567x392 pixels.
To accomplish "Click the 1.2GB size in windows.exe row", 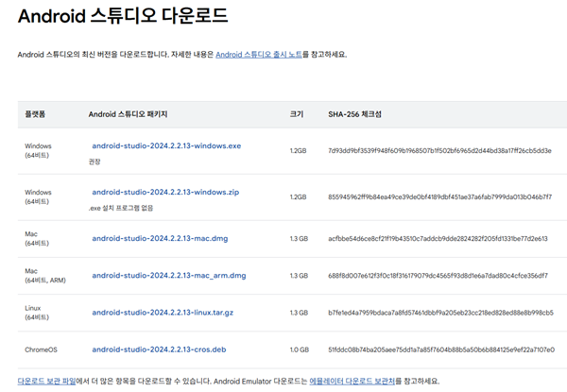I will pos(298,150).
